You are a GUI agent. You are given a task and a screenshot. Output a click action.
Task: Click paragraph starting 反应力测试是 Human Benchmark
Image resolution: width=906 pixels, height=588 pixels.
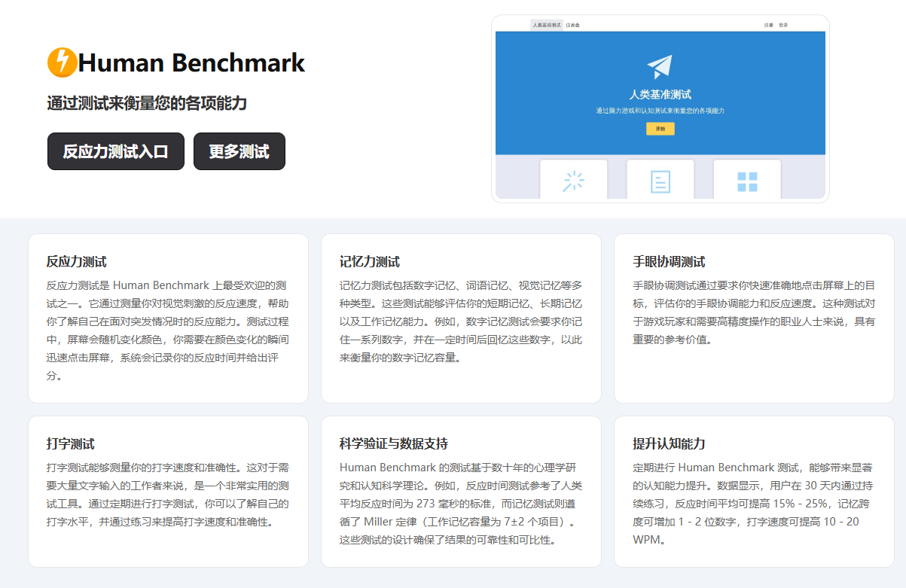pyautogui.click(x=167, y=331)
